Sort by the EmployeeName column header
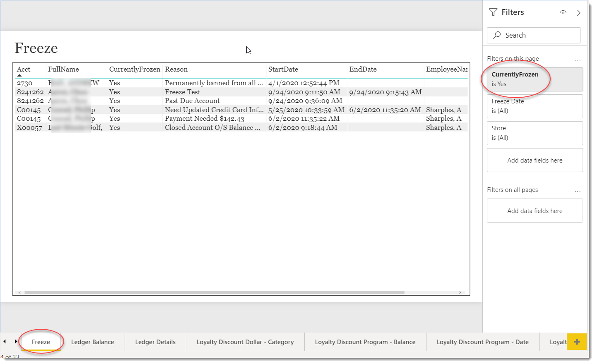 point(447,69)
